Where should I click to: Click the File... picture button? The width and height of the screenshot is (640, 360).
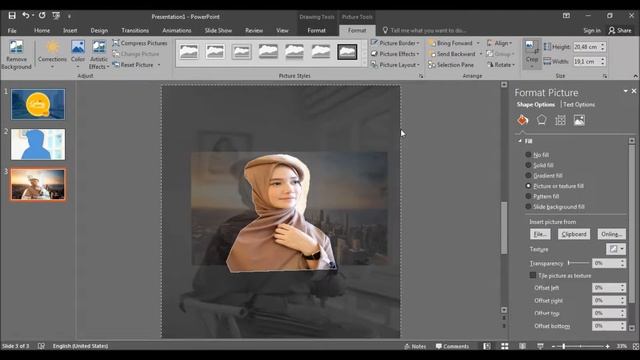click(x=540, y=234)
